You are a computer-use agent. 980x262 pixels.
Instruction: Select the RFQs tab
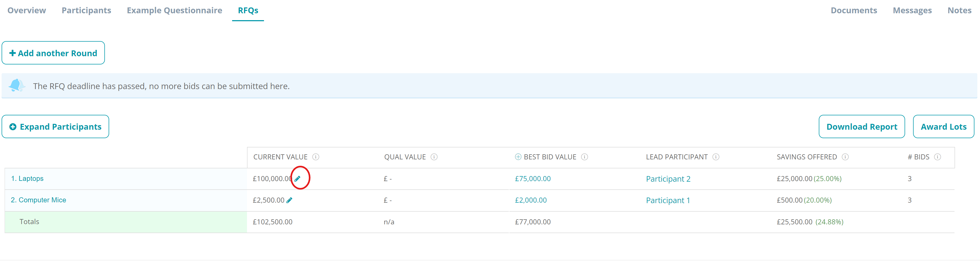[248, 10]
